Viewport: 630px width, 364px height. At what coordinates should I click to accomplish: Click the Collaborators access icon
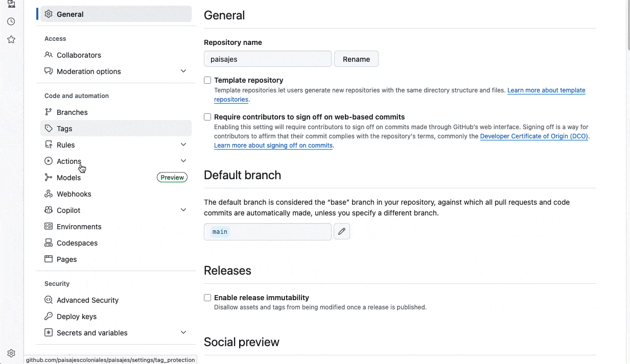point(49,55)
